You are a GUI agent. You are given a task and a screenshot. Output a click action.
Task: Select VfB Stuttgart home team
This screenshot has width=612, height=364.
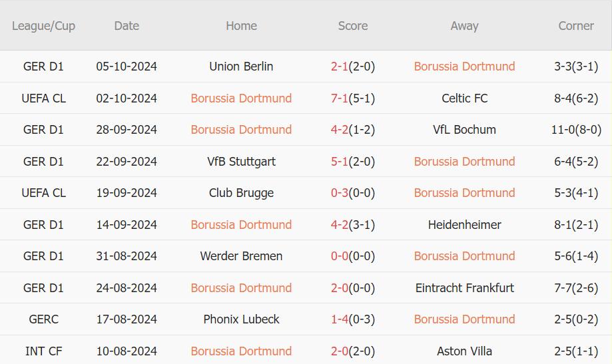coord(241,162)
